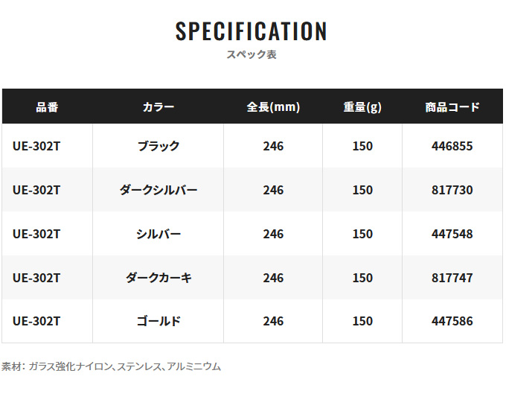This screenshot has height=420, width=506.
Task: Click the スペック表 subtitle text
Action: point(252,55)
